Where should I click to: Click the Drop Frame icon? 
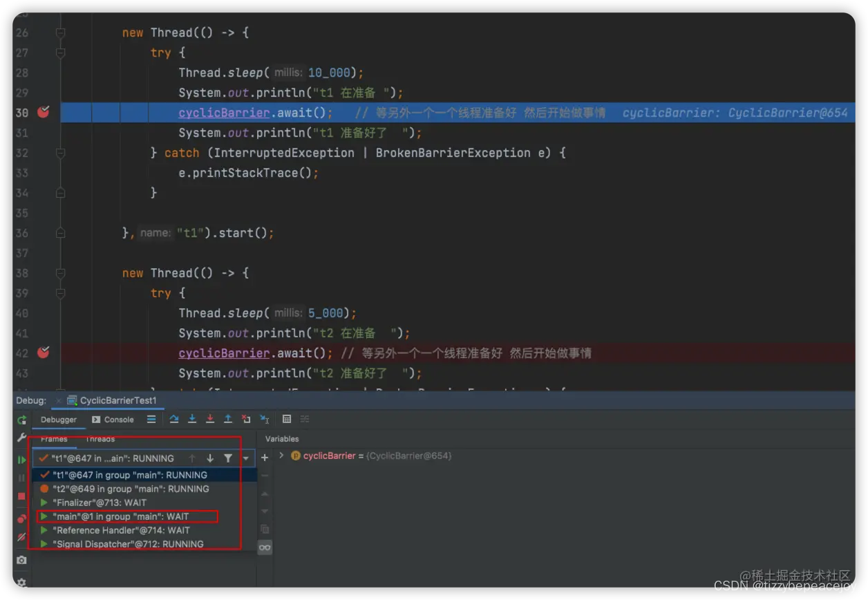point(246,419)
